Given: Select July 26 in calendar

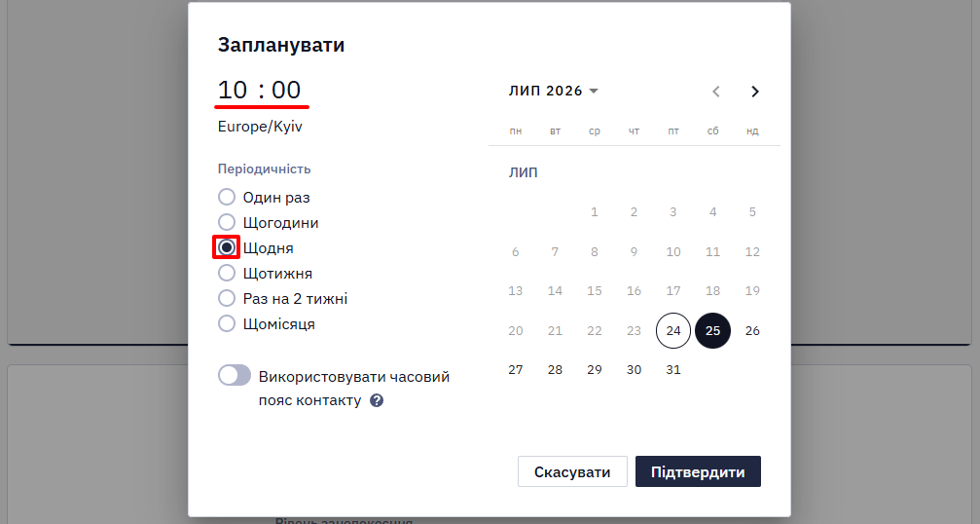Looking at the screenshot, I should point(752,331).
